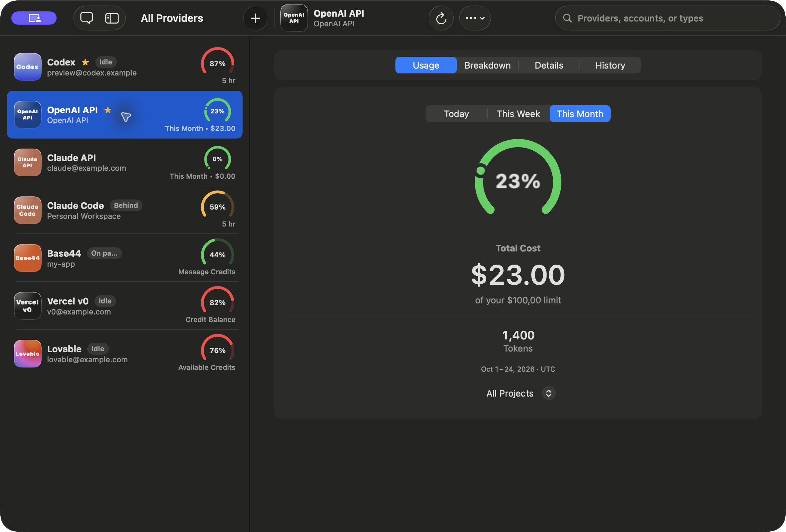Click the Claude API app icon
The image size is (786, 532).
click(28, 162)
